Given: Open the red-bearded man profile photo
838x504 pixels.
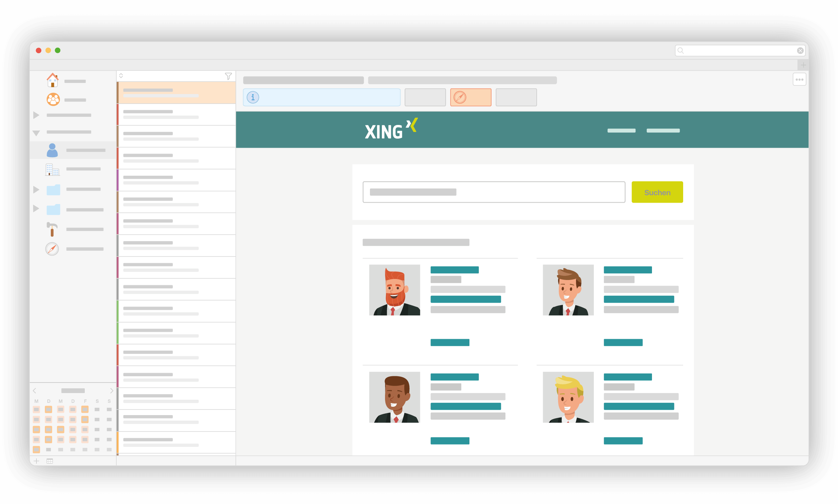Looking at the screenshot, I should pyautogui.click(x=394, y=290).
